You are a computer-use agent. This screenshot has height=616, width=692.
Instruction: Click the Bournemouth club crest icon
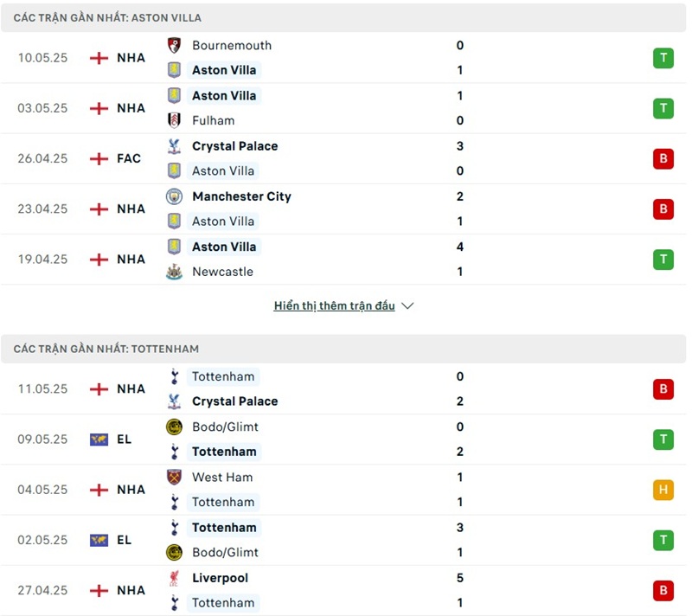pyautogui.click(x=174, y=45)
